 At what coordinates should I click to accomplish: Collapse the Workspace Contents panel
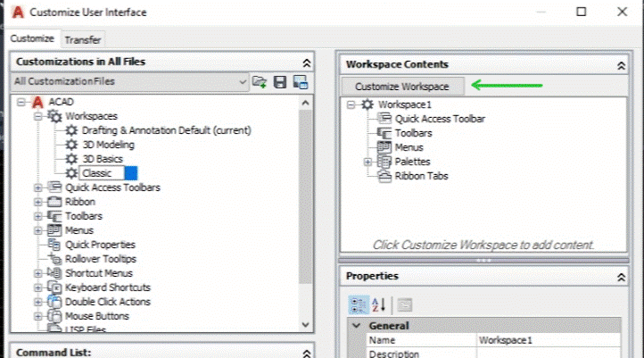621,66
